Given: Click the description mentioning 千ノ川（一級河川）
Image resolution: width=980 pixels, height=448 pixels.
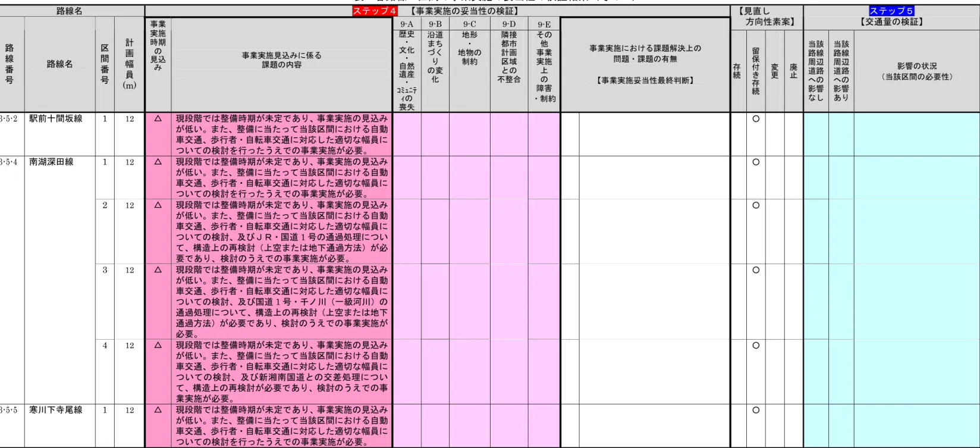Looking at the screenshot, I should point(282,302).
